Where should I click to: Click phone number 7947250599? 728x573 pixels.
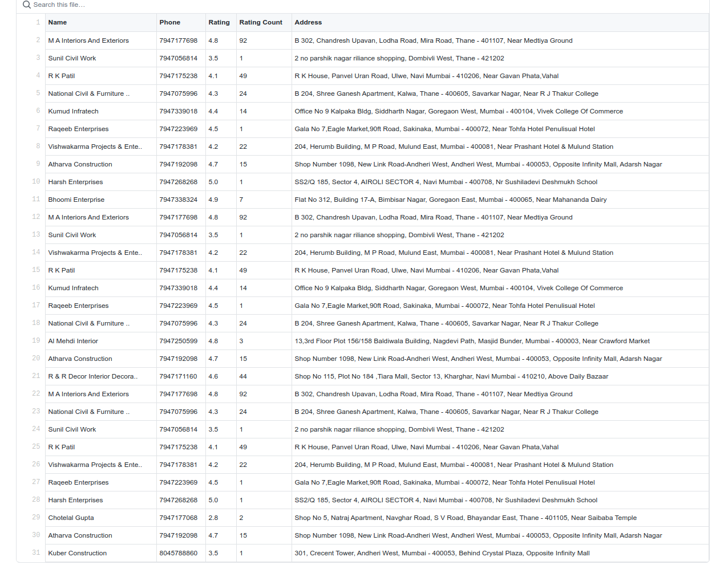[x=178, y=341]
